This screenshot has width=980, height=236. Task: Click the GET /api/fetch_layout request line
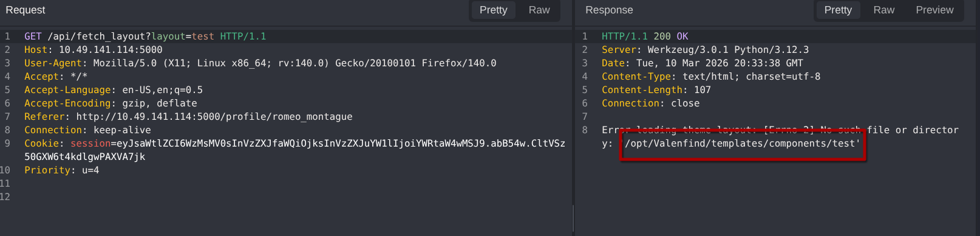(x=145, y=36)
